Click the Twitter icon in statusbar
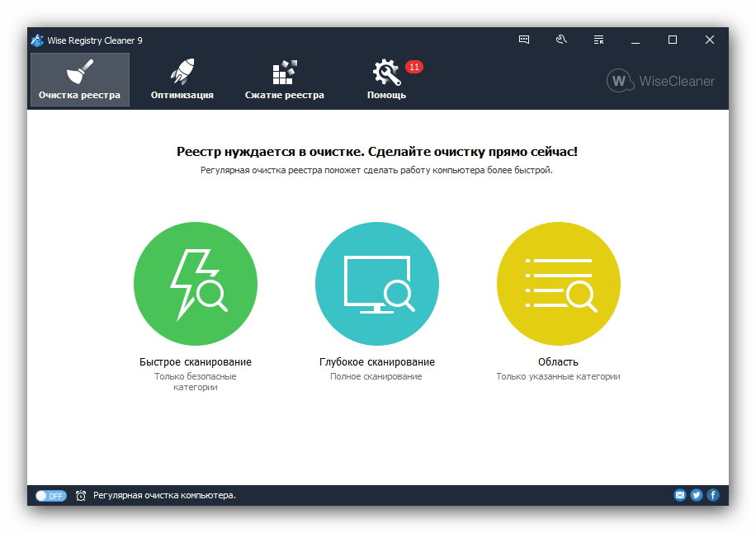The image size is (756, 533). 696,494
